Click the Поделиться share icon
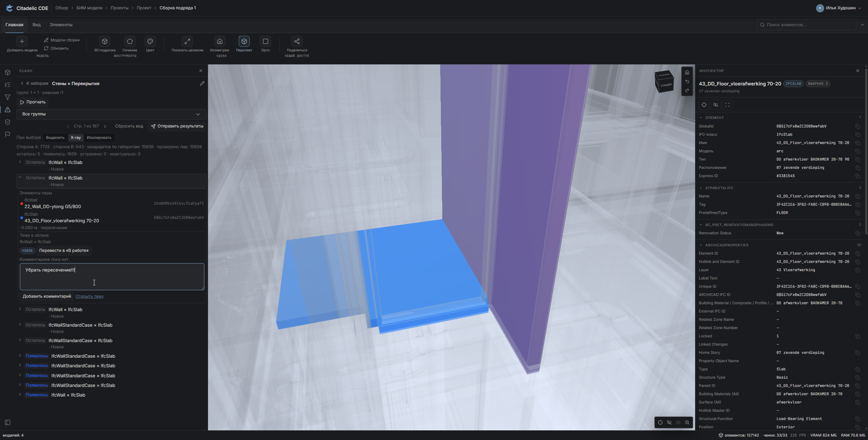 297,41
